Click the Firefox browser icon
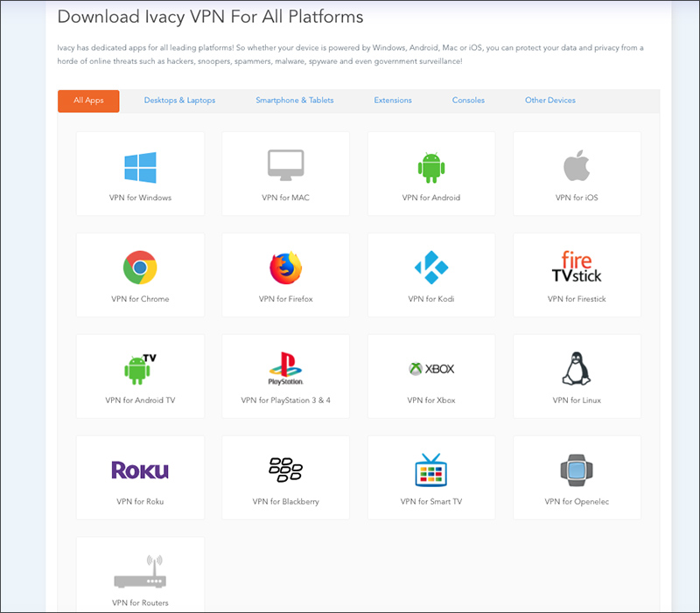700x613 pixels. pos(286,268)
